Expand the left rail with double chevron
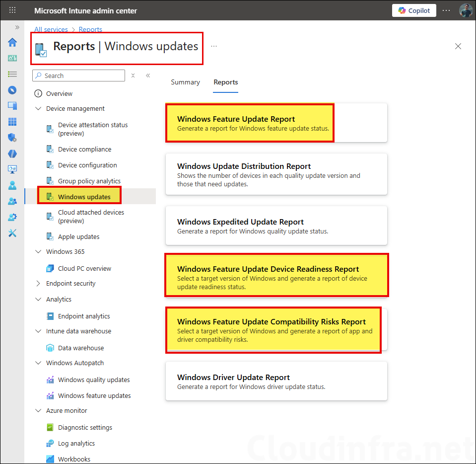The height and width of the screenshot is (464, 476). 17,27
